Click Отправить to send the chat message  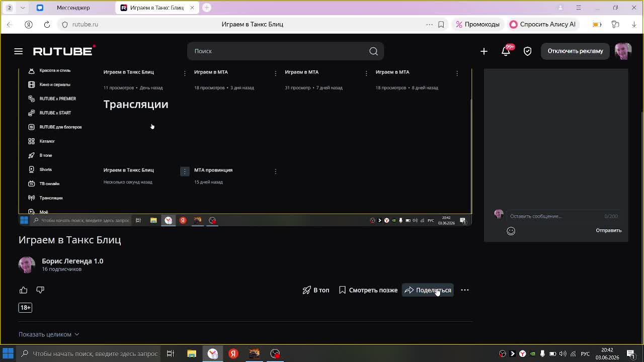609,230
